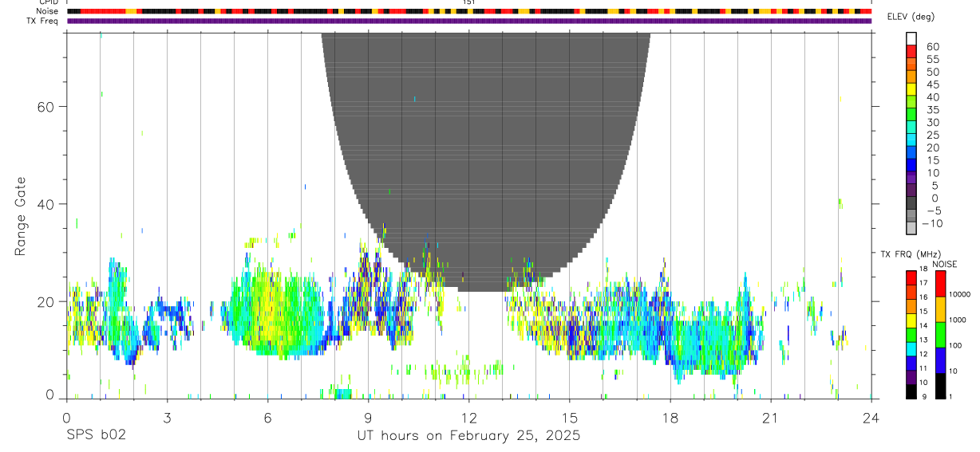This screenshot has height=452, width=980.
Task: Pick the yellow swatch in TX FRQ bar
Action: click(x=911, y=320)
